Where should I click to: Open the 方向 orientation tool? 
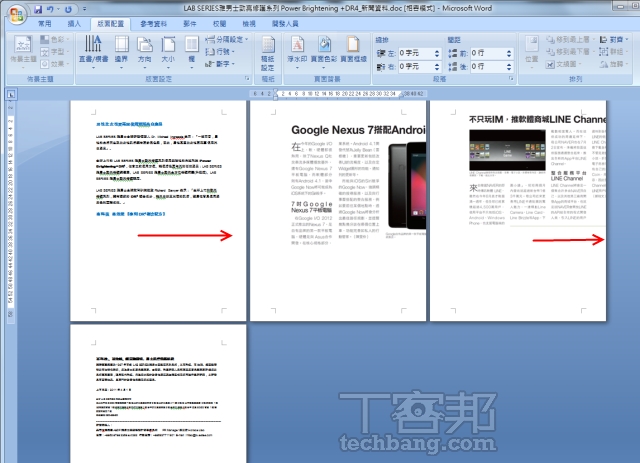pyautogui.click(x=145, y=50)
